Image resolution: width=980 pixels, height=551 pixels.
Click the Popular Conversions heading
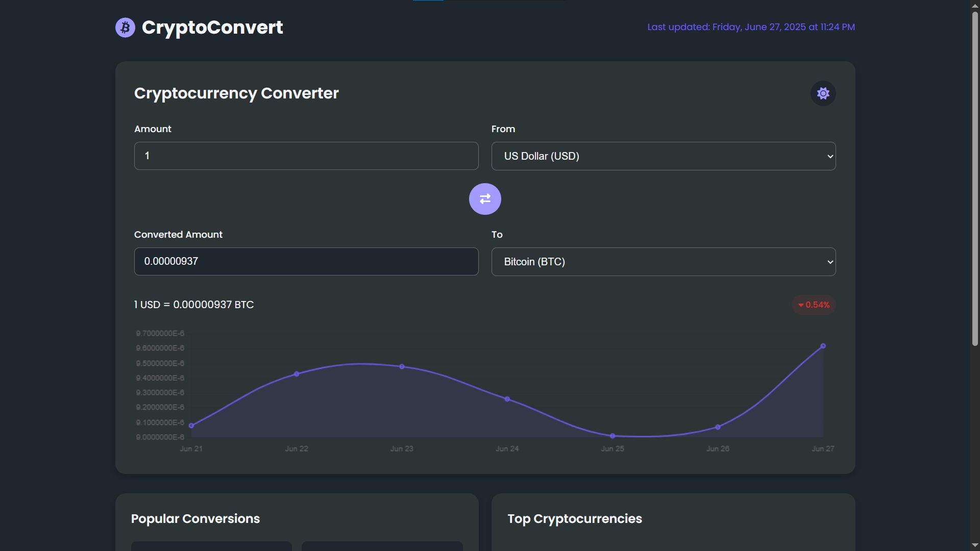click(195, 519)
